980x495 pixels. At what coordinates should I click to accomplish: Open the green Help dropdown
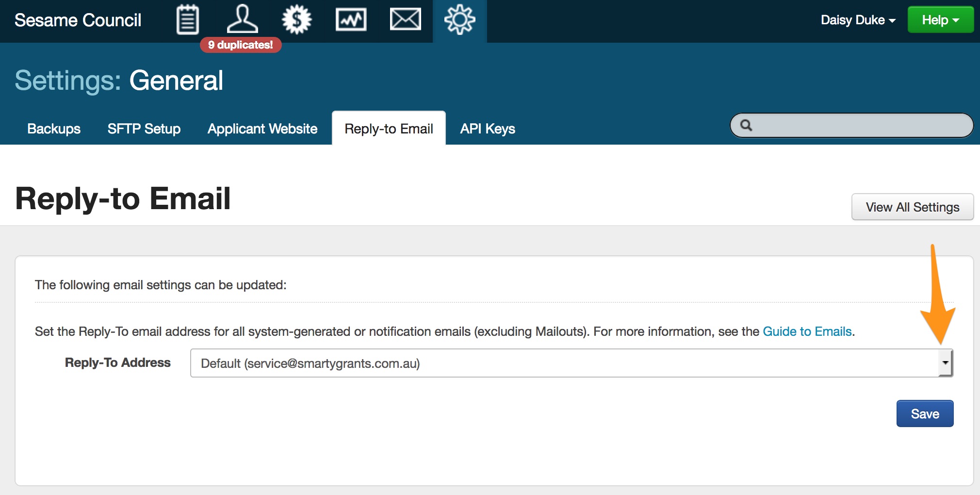(x=940, y=20)
